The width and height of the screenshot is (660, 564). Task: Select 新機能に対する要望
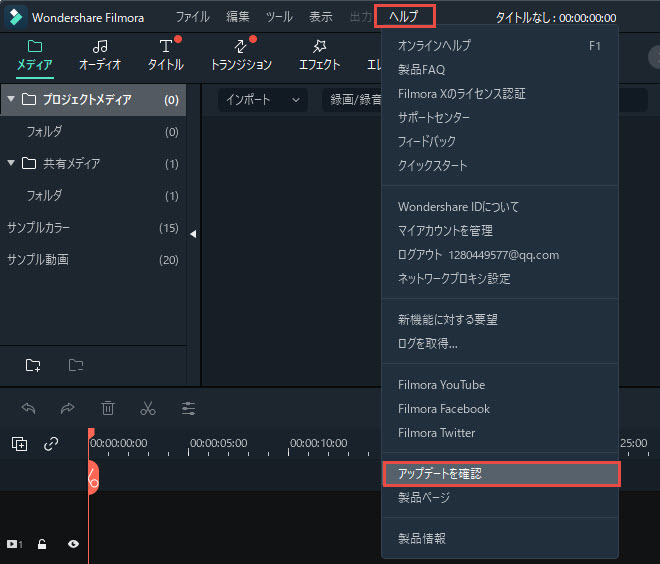tap(500, 319)
